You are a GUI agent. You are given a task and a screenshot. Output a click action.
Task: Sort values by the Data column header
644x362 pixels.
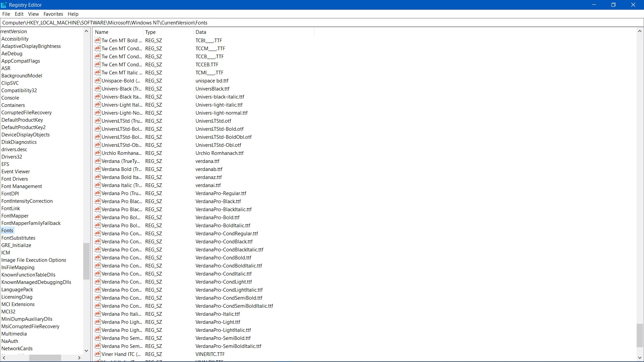coord(254,32)
